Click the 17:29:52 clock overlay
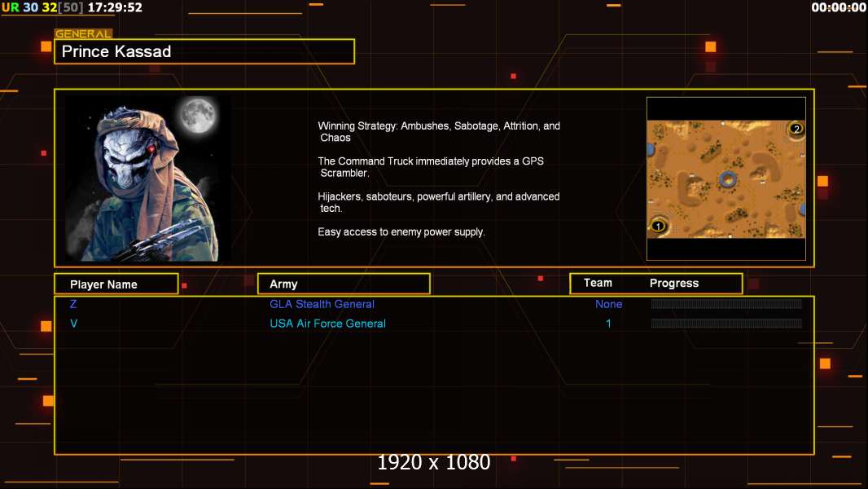 coord(115,7)
